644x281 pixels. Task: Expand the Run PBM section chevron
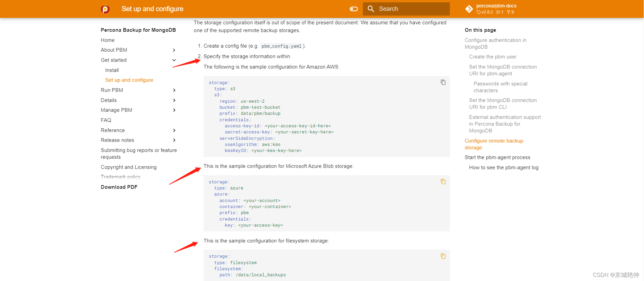(x=174, y=90)
